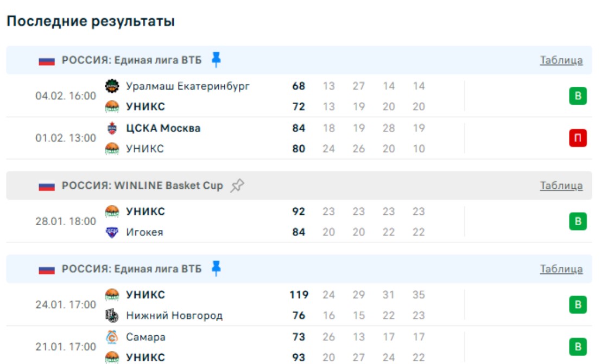Unpin the first Единая лига ВТБ league
This screenshot has width=601, height=364.
(216, 60)
